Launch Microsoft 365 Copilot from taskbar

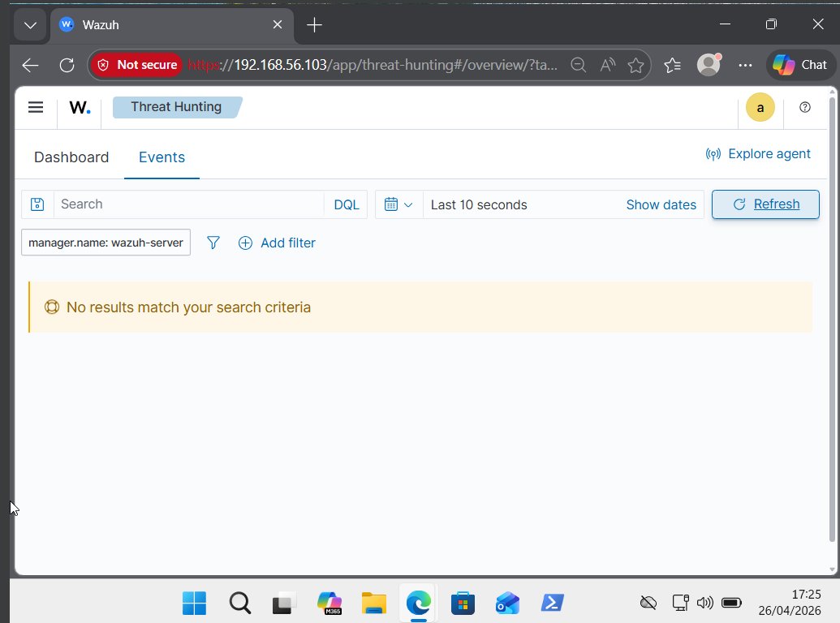[330, 604]
